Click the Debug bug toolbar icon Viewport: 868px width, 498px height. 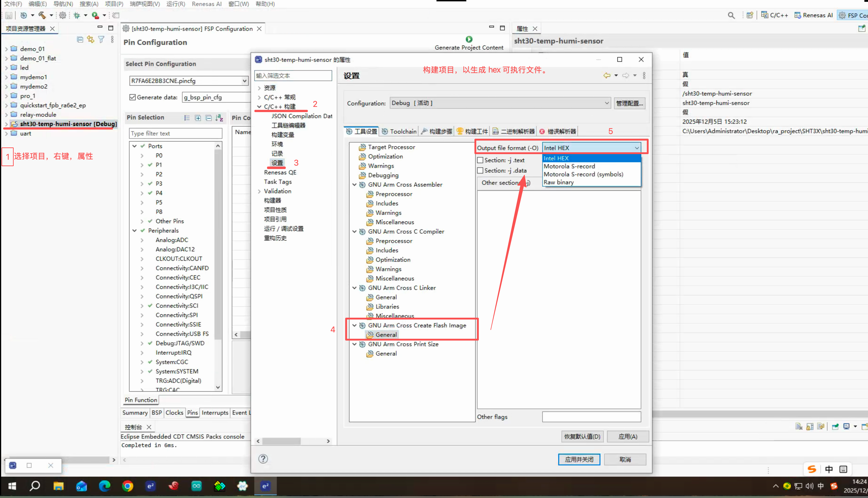[x=77, y=15]
